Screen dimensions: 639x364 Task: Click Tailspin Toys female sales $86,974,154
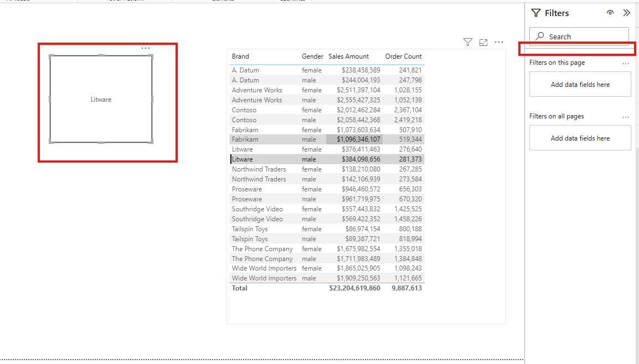click(x=363, y=229)
